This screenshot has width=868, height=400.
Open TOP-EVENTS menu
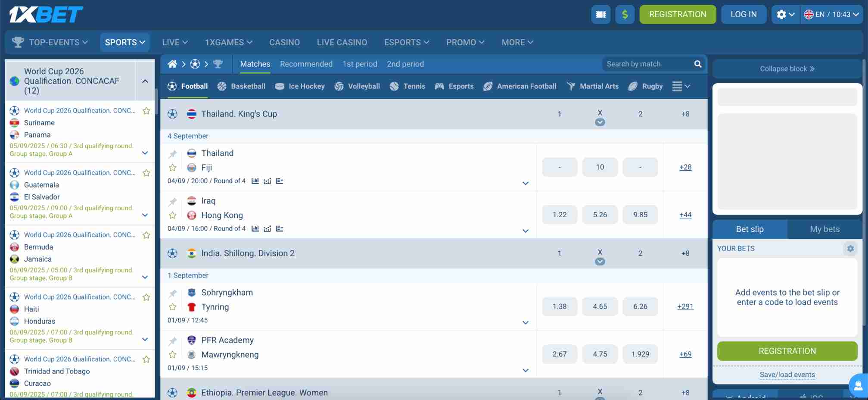(x=50, y=42)
